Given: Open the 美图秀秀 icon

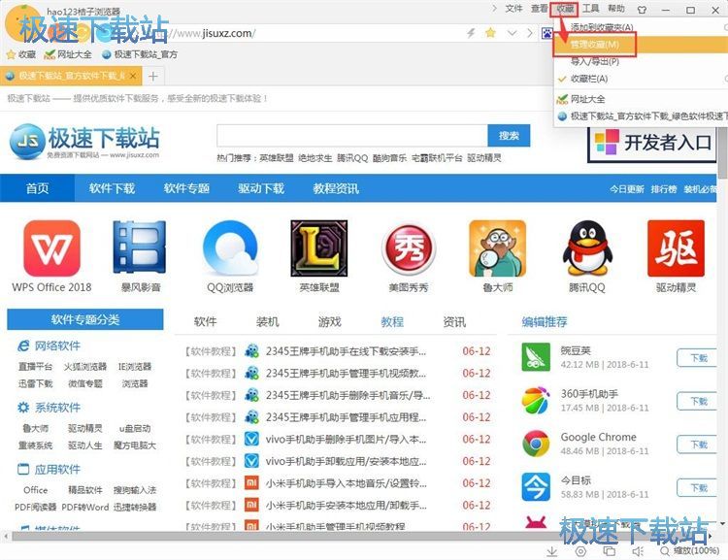Looking at the screenshot, I should pos(409,248).
